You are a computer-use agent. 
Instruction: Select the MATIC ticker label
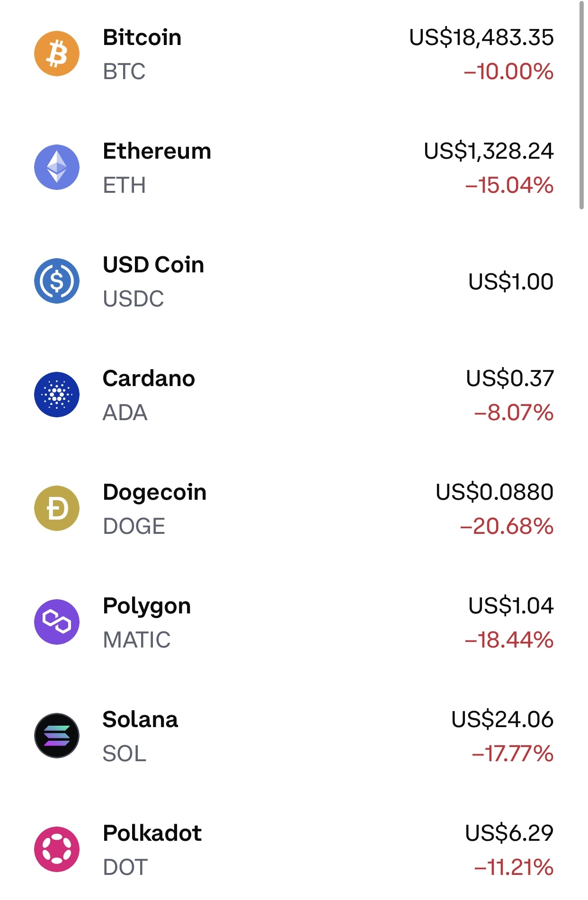point(136,640)
